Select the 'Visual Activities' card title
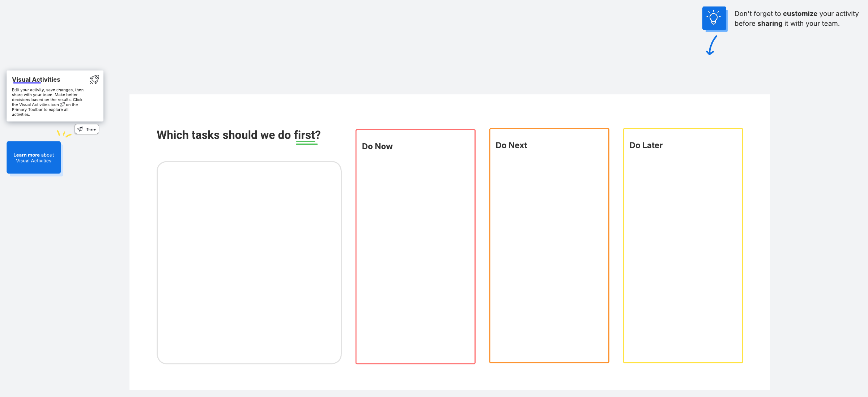Screen dimensions: 868x397 [36, 80]
